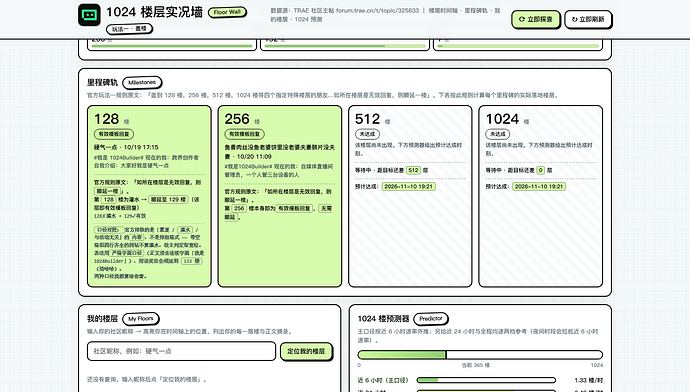The width and height of the screenshot is (690, 392).
Task: Select the 256 milestone card heading
Action: click(237, 119)
